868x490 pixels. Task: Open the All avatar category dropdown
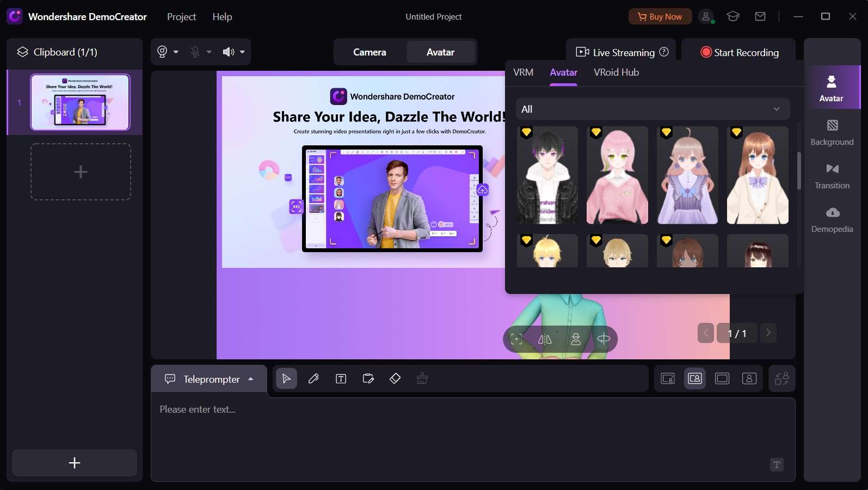pyautogui.click(x=652, y=109)
